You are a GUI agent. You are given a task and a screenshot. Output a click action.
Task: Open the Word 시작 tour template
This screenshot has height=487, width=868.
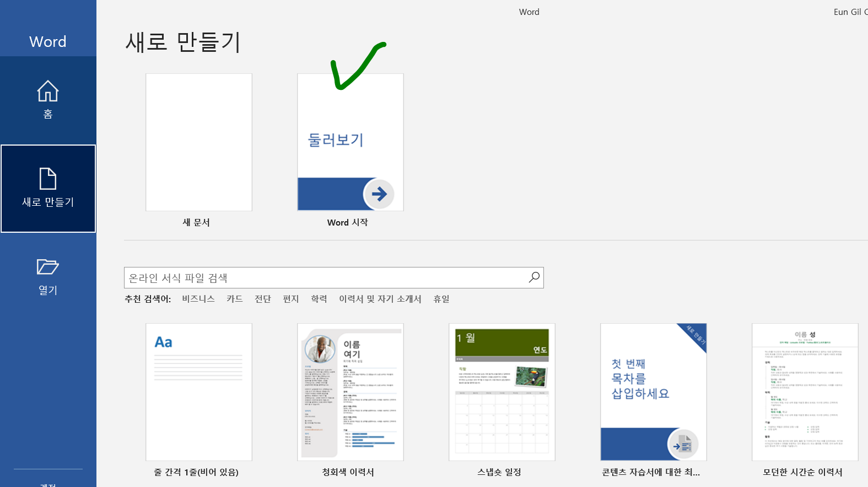pos(351,142)
